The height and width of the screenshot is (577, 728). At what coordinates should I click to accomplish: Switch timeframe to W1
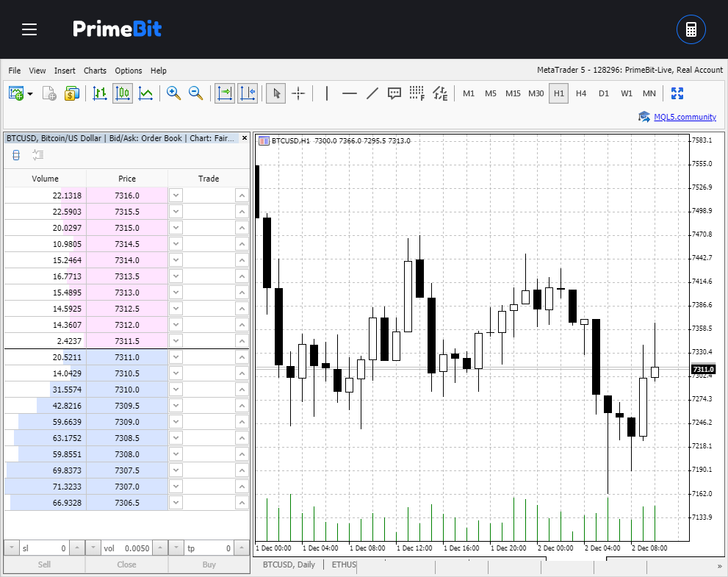coord(627,93)
